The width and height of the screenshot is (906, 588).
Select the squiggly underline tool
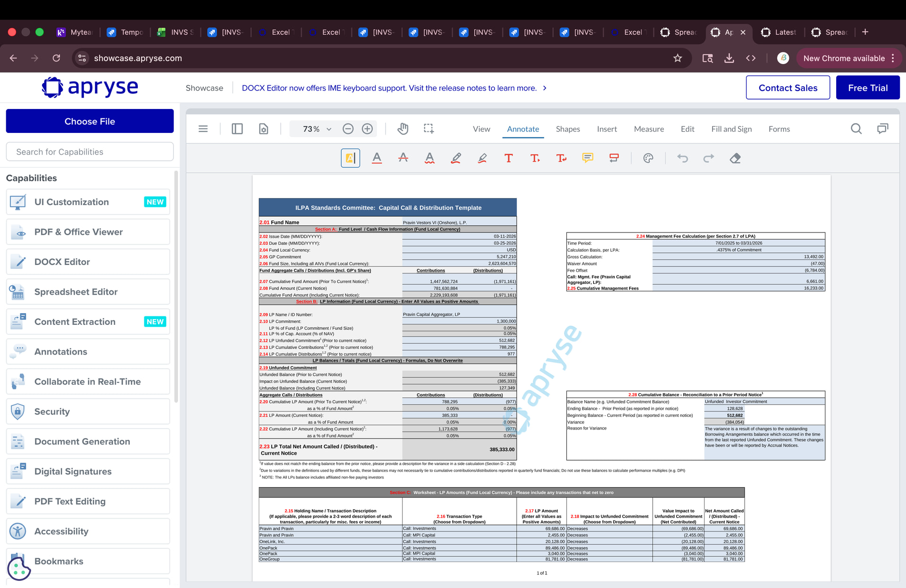point(429,158)
